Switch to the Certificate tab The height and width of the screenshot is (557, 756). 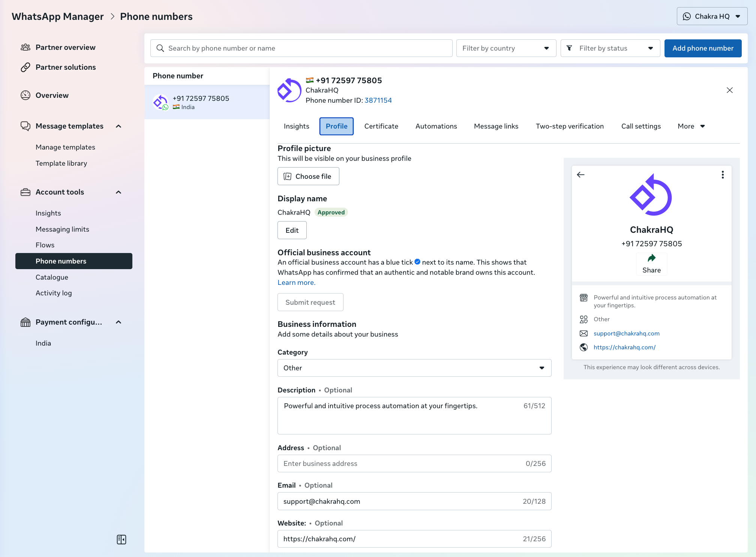coord(381,126)
